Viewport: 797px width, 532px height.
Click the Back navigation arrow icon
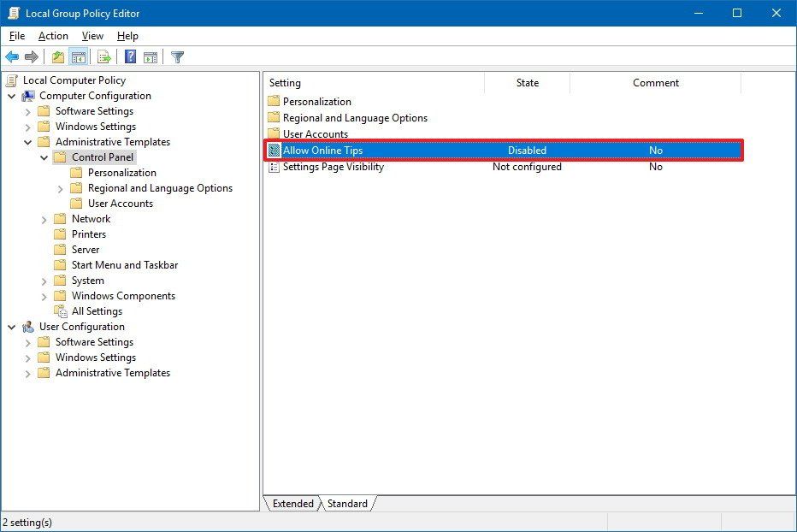click(x=12, y=56)
